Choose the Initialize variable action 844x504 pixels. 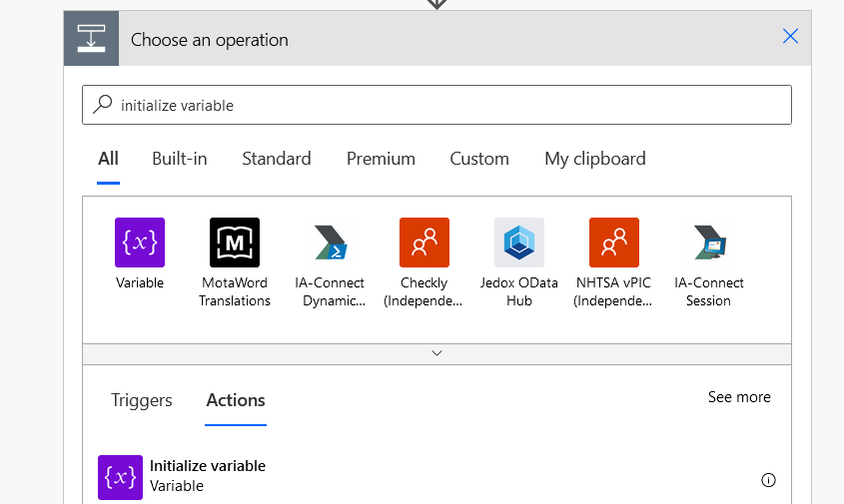(x=208, y=476)
